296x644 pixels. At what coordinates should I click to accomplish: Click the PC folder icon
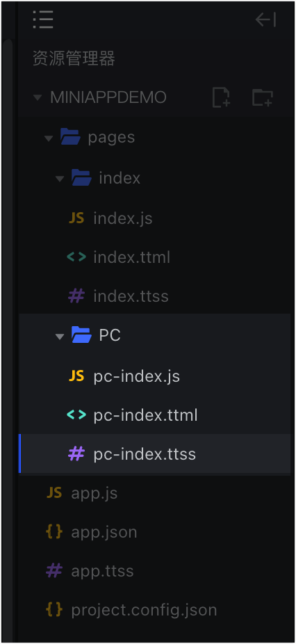[81, 335]
